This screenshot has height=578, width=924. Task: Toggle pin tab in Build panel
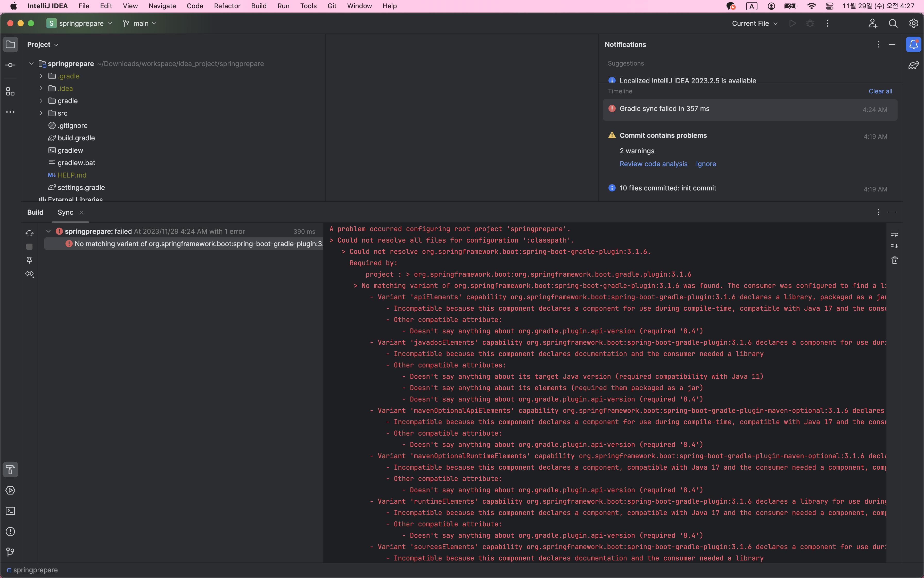point(29,260)
